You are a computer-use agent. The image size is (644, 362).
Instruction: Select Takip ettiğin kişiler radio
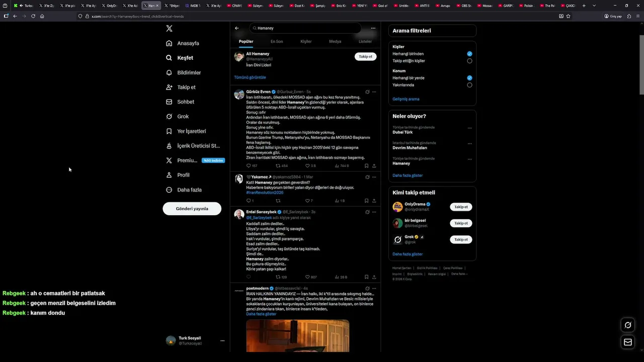pos(469,61)
